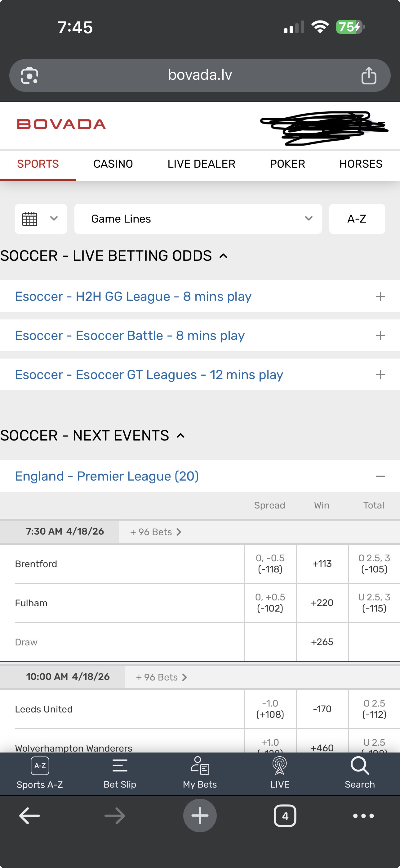400x868 pixels.
Task: View My Bets
Action: click(x=200, y=773)
